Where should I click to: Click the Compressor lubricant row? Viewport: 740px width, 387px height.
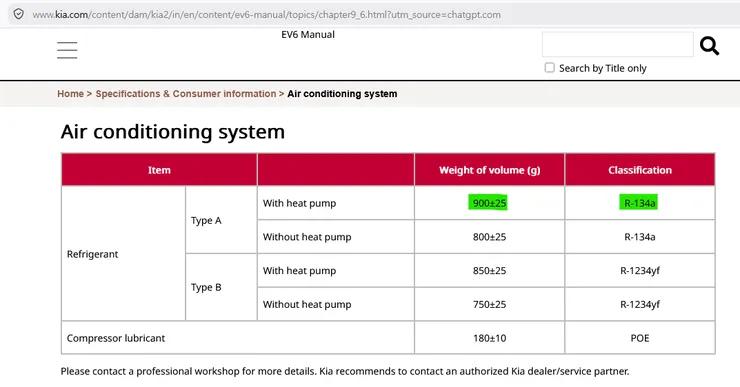click(x=388, y=338)
